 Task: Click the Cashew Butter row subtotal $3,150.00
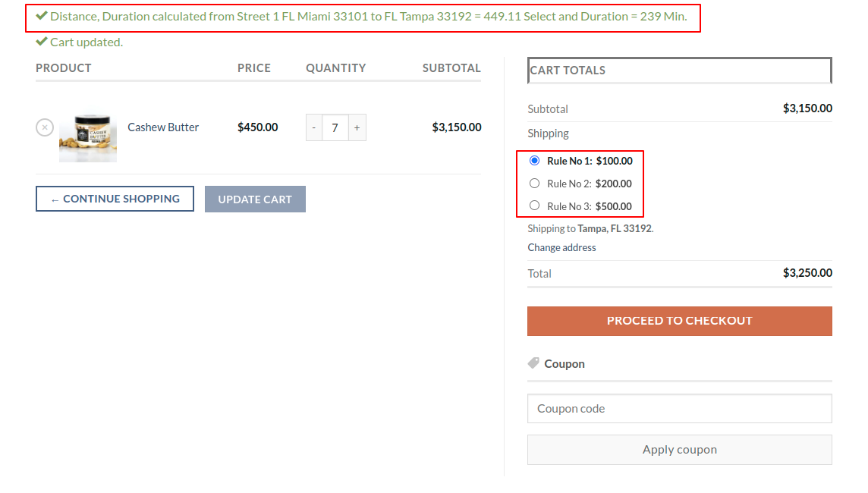[457, 127]
